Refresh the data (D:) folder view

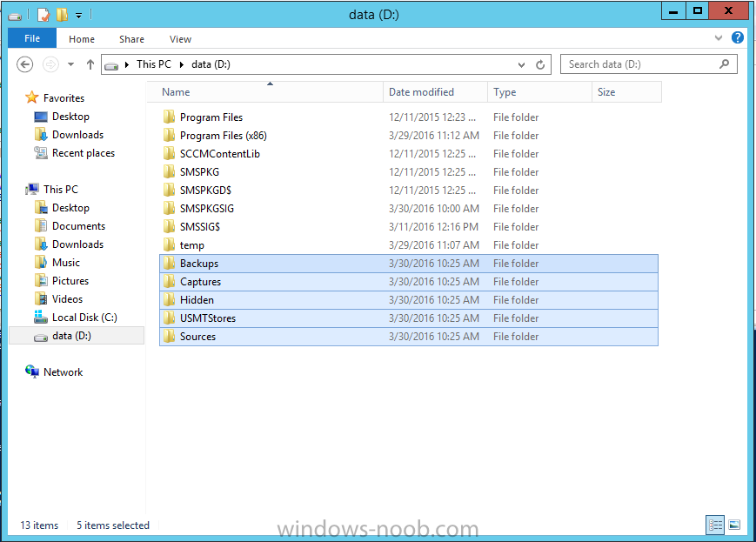[540, 64]
